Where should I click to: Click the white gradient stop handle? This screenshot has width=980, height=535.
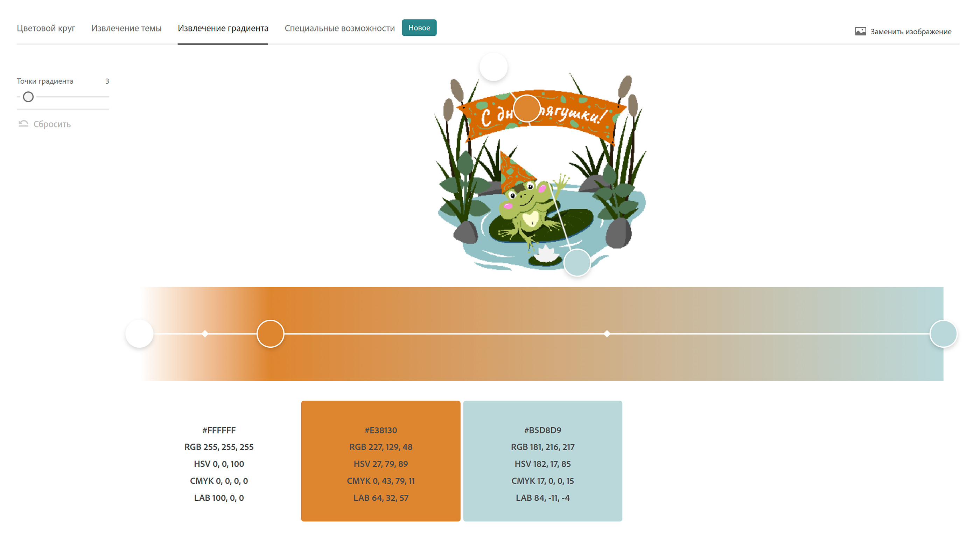[x=140, y=334]
